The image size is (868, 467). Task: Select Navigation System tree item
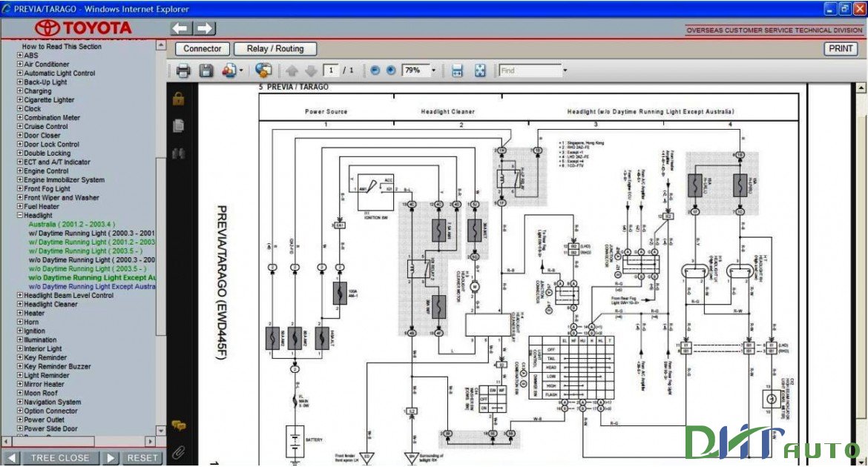click(52, 403)
